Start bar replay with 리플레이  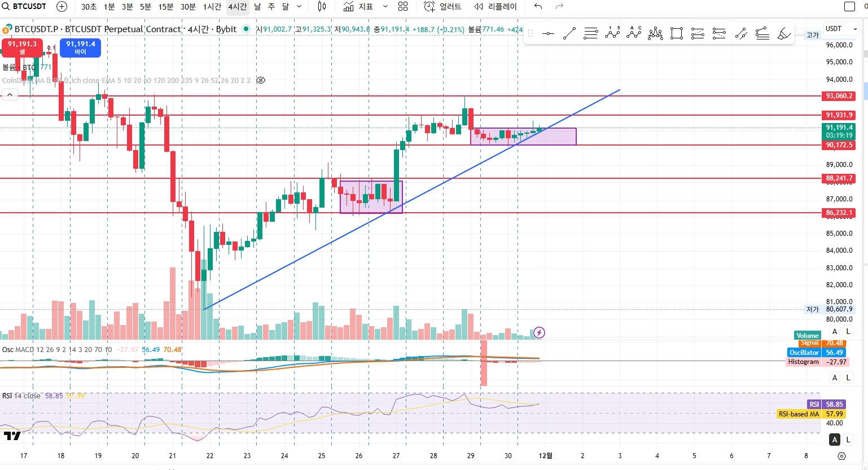495,7
